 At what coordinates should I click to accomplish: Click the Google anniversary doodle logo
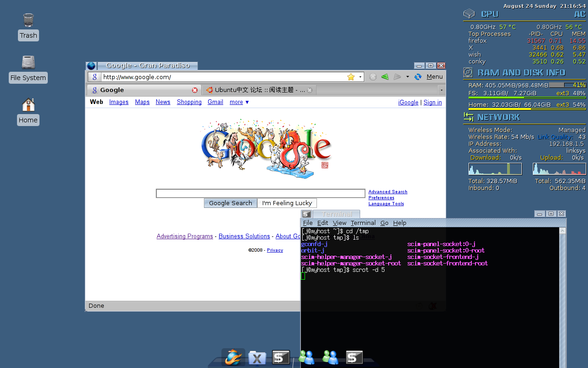(x=266, y=149)
